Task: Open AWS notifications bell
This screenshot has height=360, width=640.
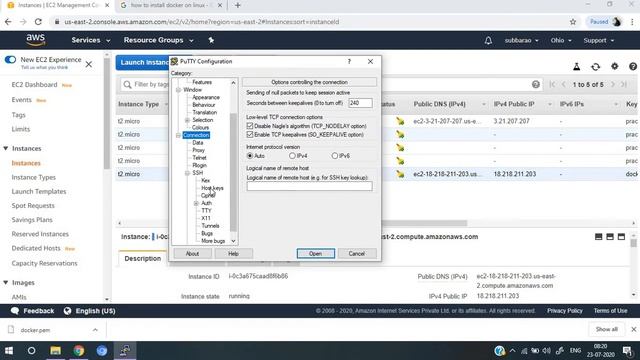Action: (x=488, y=40)
